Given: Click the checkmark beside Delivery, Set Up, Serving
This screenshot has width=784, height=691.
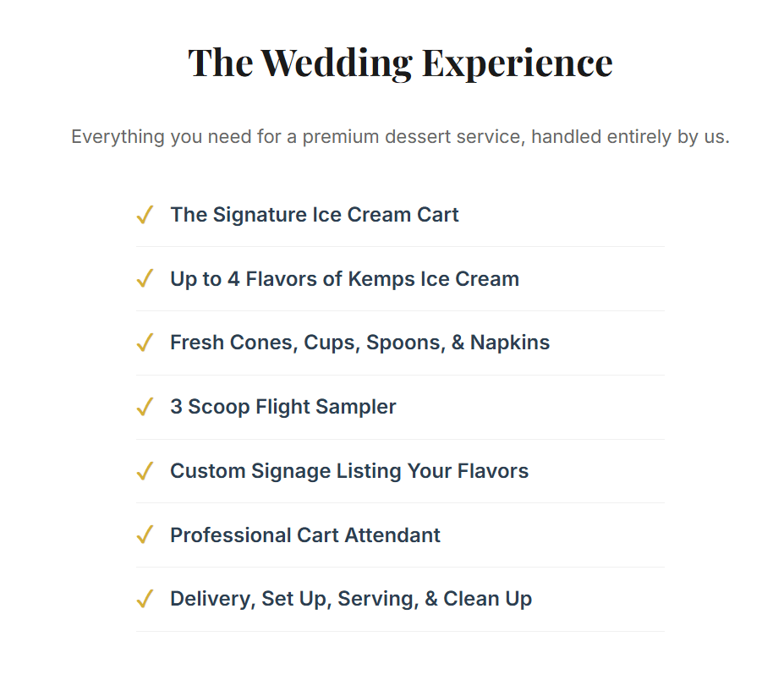Looking at the screenshot, I should 144,599.
